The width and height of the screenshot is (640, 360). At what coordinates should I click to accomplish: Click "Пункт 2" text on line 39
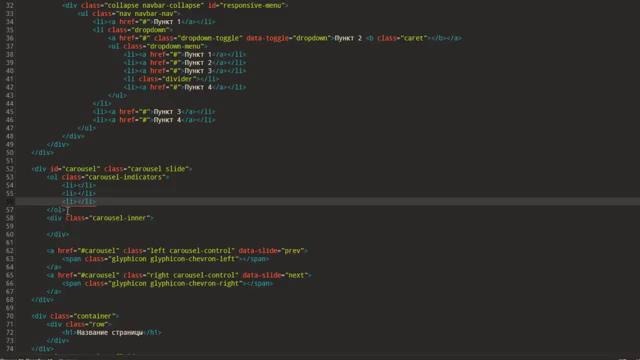tap(198, 62)
